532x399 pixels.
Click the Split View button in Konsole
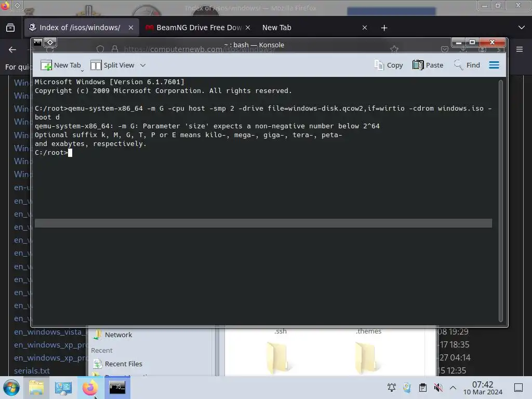tap(112, 65)
